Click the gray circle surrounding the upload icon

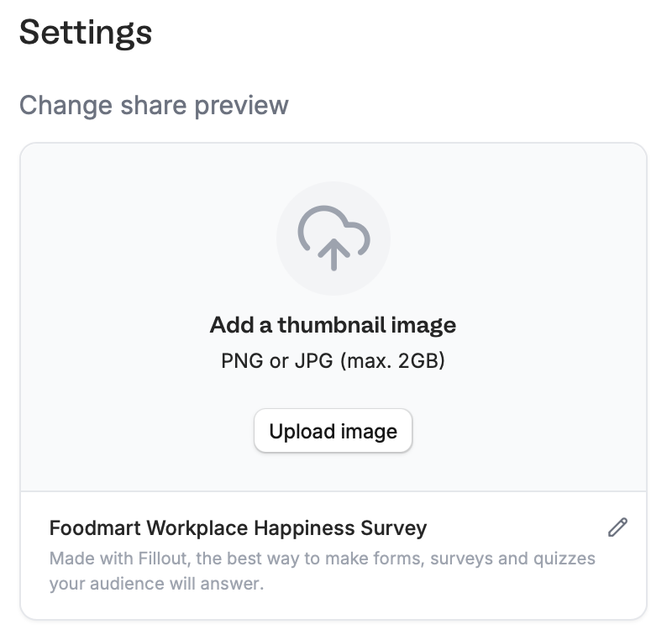pyautogui.click(x=333, y=238)
